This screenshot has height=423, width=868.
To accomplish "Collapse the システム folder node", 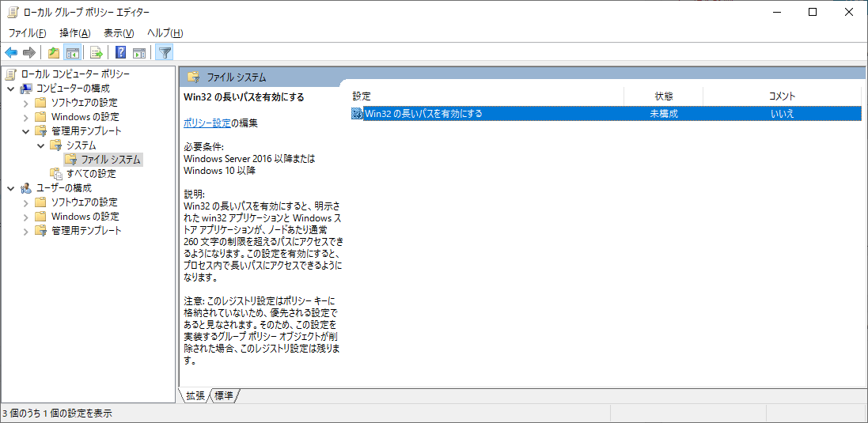I will coord(40,145).
